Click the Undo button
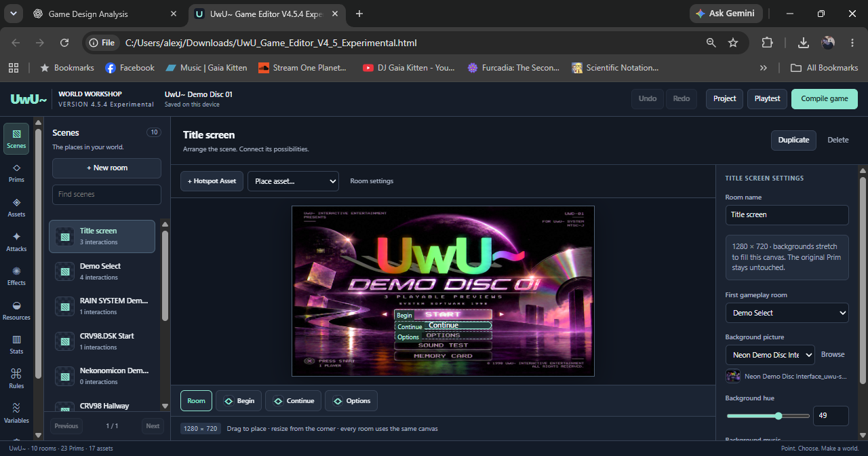This screenshot has height=456, width=868. tap(648, 99)
